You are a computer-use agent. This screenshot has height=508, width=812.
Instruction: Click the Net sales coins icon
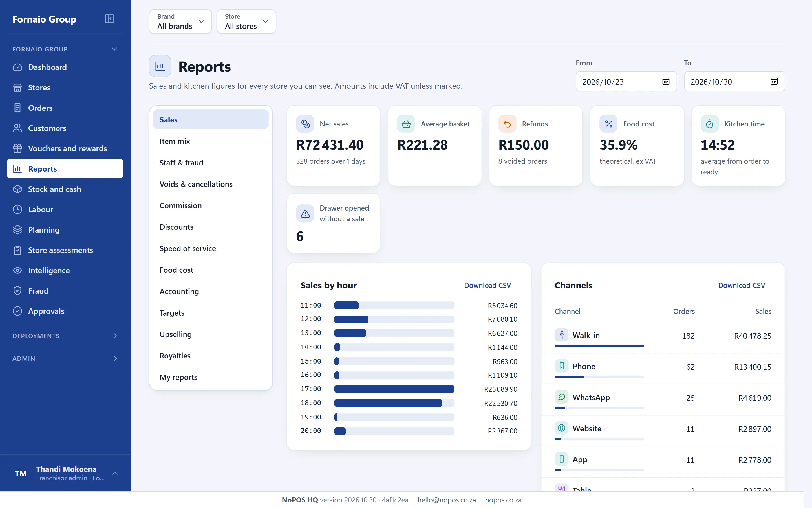coord(305,124)
